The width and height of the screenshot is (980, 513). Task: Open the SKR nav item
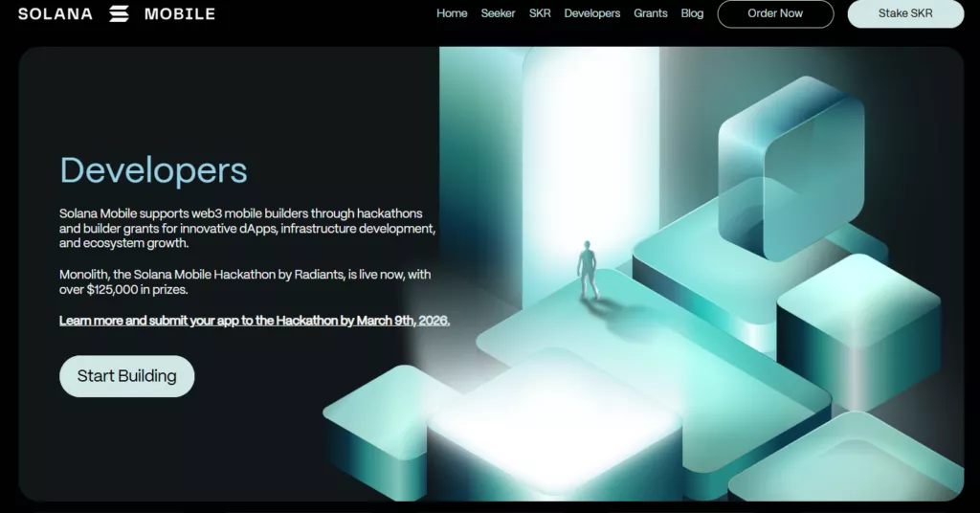(540, 13)
